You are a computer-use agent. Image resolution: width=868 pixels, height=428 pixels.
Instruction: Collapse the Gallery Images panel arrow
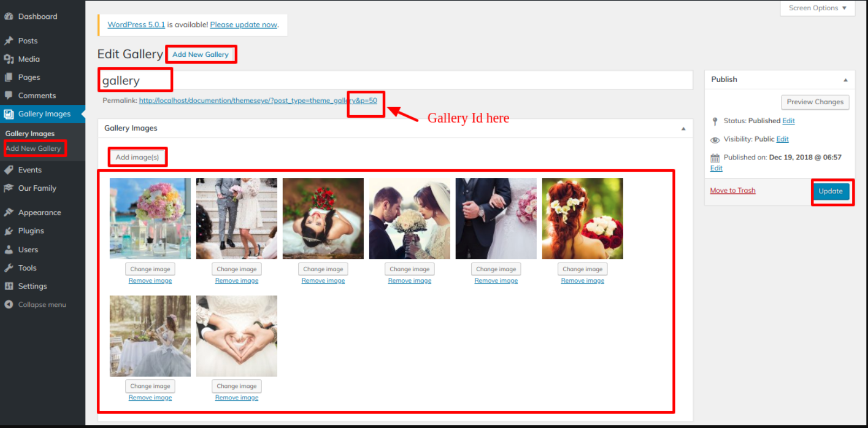click(683, 129)
